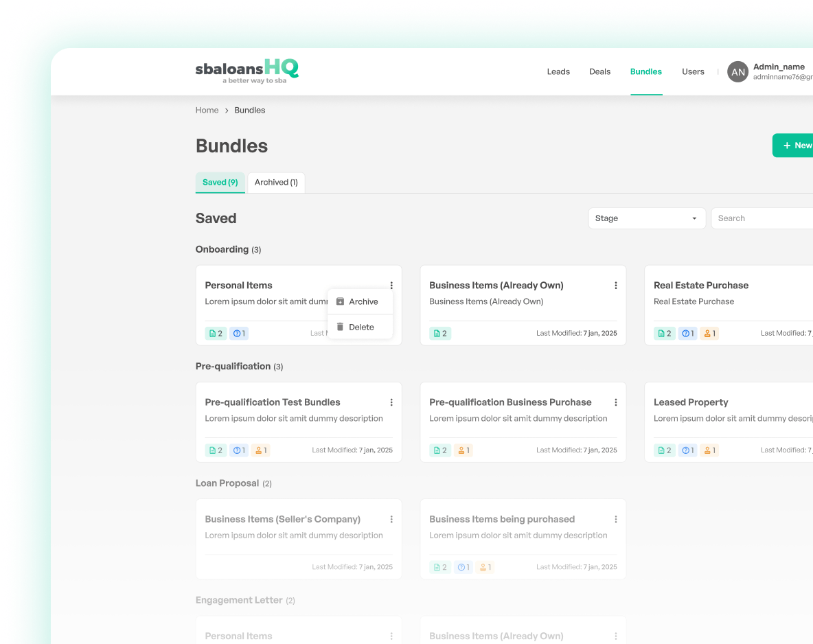Navigate to the Users section
This screenshot has width=813, height=644.
click(693, 72)
